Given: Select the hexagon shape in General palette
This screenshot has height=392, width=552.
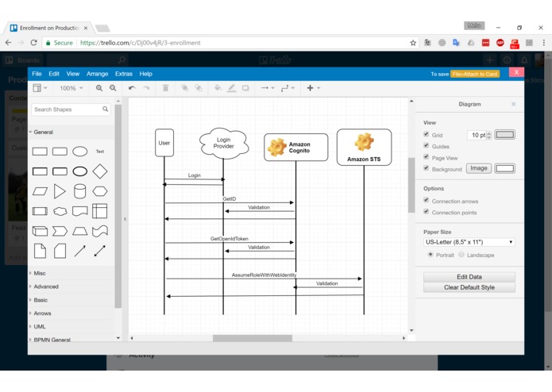Looking at the screenshot, I should 100,191.
